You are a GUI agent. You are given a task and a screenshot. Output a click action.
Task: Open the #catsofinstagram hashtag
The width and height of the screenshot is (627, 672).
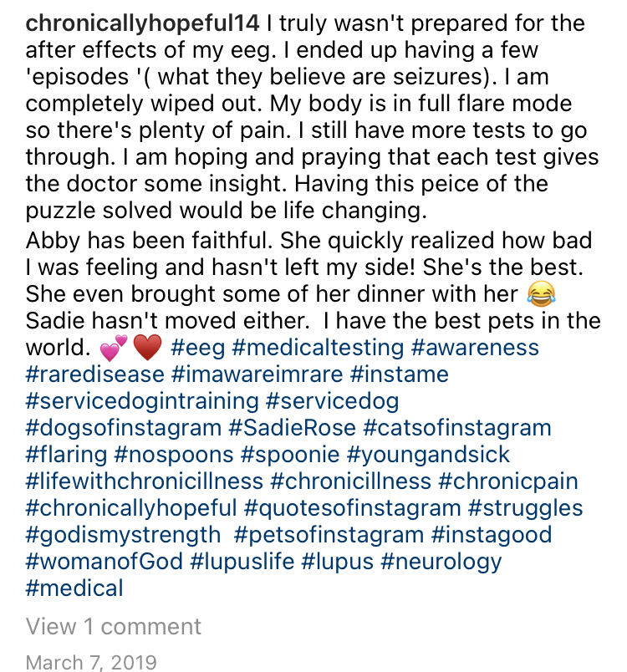pos(457,428)
